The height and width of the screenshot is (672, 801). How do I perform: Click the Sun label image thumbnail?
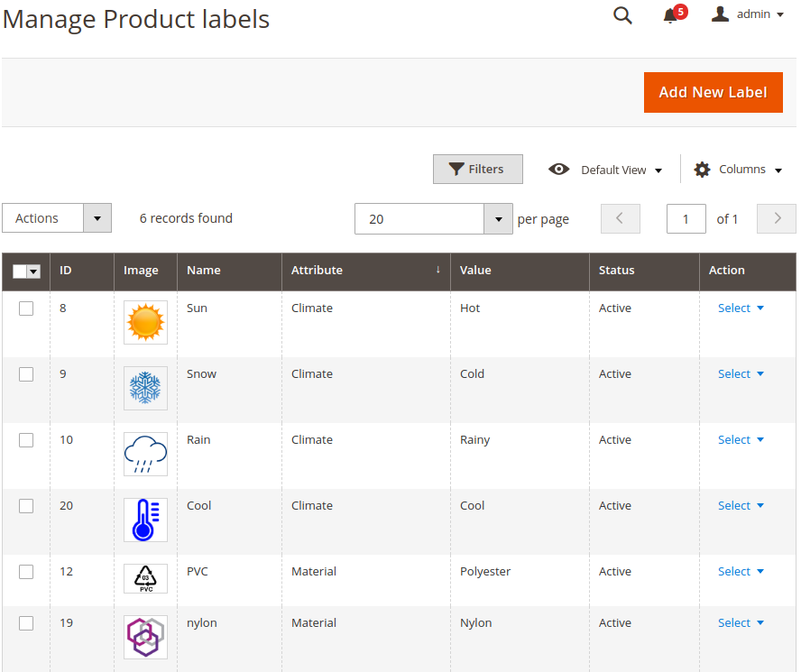[145, 322]
